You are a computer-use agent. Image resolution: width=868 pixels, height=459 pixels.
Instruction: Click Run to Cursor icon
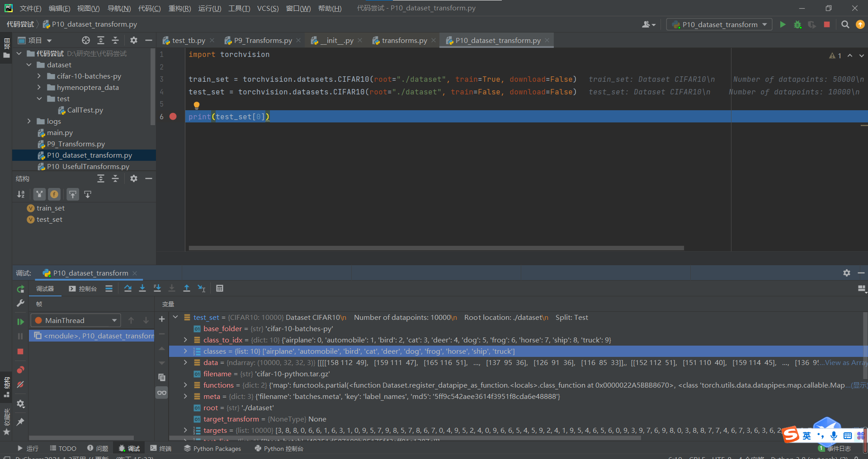click(x=202, y=288)
